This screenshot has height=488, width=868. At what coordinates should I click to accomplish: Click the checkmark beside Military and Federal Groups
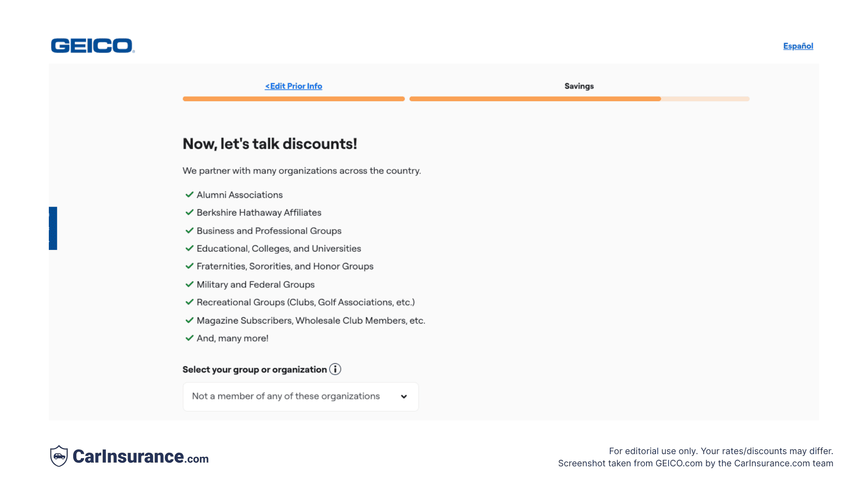pyautogui.click(x=189, y=284)
